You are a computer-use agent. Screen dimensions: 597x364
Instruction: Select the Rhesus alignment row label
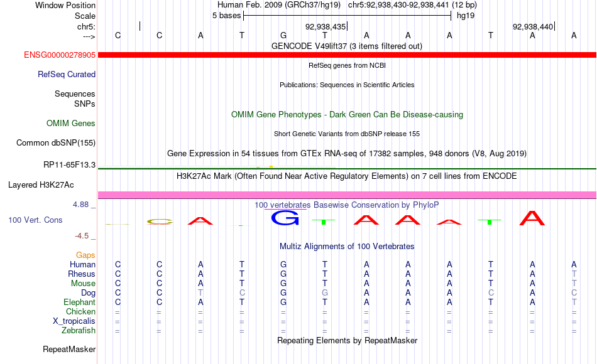coord(82,274)
